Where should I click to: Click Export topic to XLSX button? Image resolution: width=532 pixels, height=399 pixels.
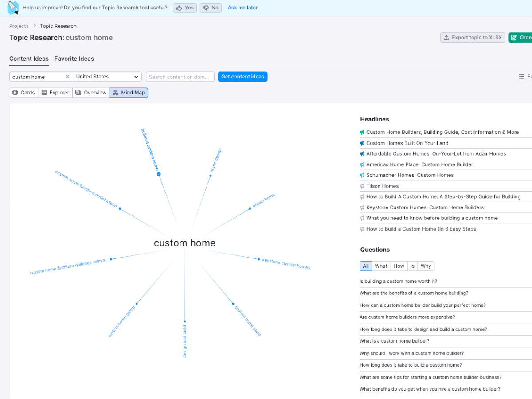[x=473, y=38]
